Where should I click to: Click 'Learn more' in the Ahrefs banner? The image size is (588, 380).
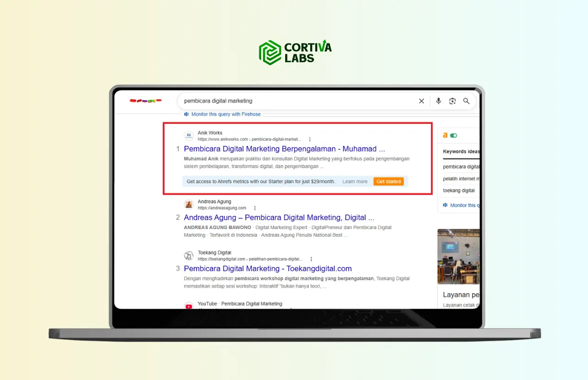pos(355,182)
